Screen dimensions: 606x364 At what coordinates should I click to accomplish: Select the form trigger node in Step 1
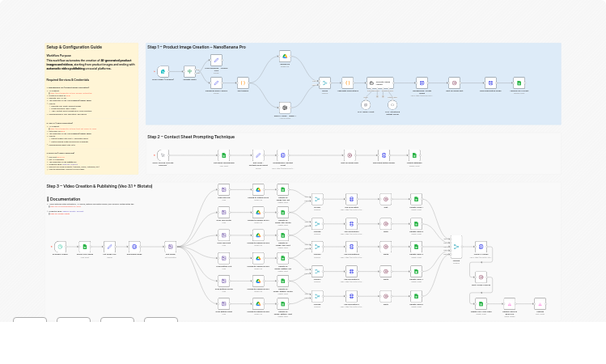164,72
